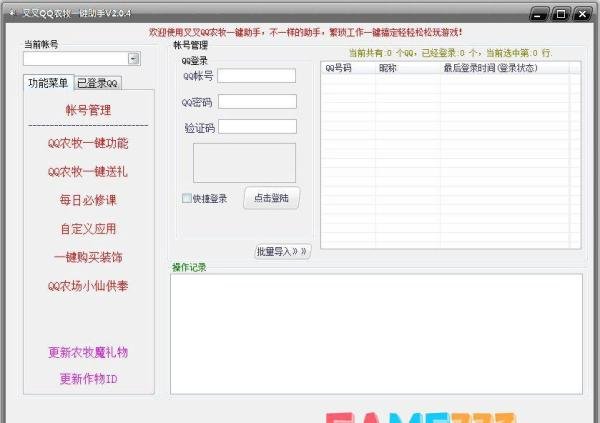This screenshot has height=423, width=600.
Task: Focus the QQ帐号 input field
Action: [x=256, y=76]
